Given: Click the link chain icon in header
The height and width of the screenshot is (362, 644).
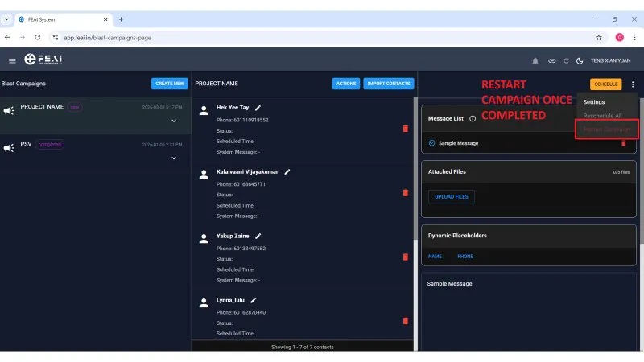Looking at the screenshot, I should (x=552, y=61).
